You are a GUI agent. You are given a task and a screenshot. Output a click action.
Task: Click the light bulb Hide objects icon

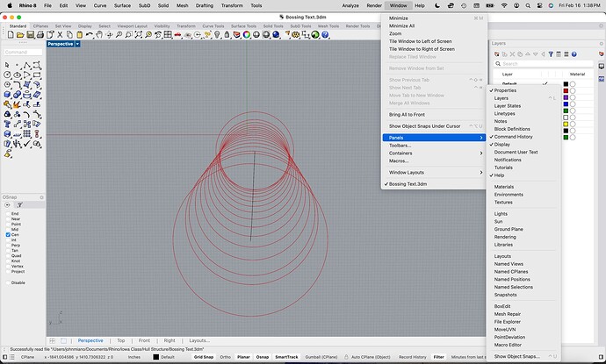point(217,35)
